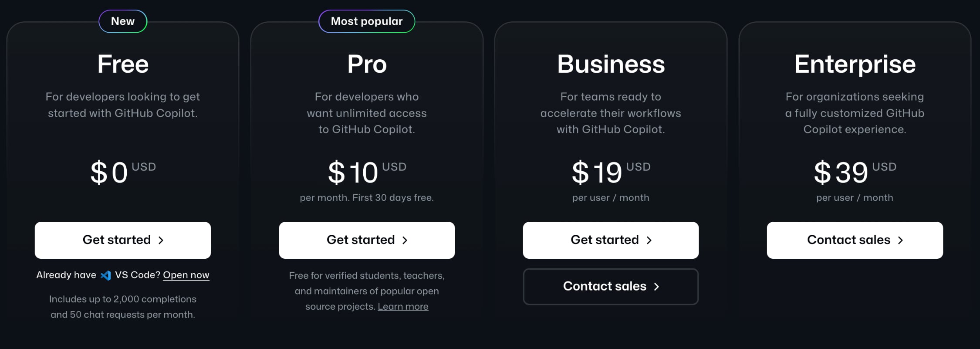The image size is (980, 349).
Task: Click the chevron in Business Contact sales button
Action: (656, 286)
